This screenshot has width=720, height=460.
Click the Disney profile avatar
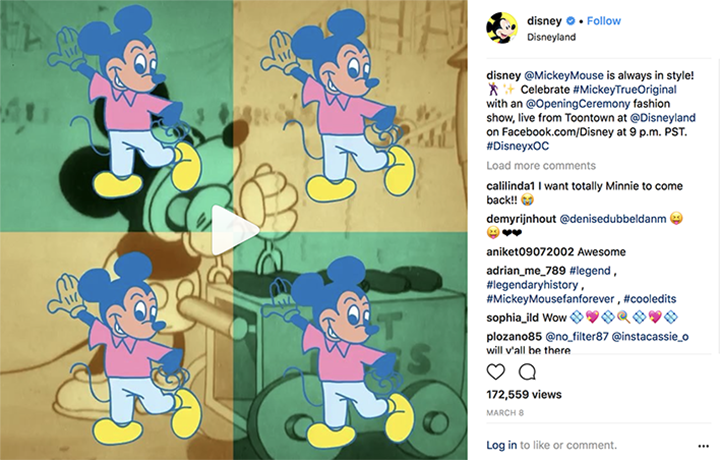(502, 28)
